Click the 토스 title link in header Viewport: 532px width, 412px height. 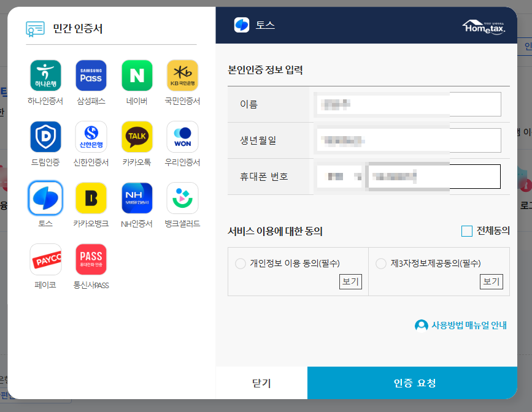[x=265, y=25]
